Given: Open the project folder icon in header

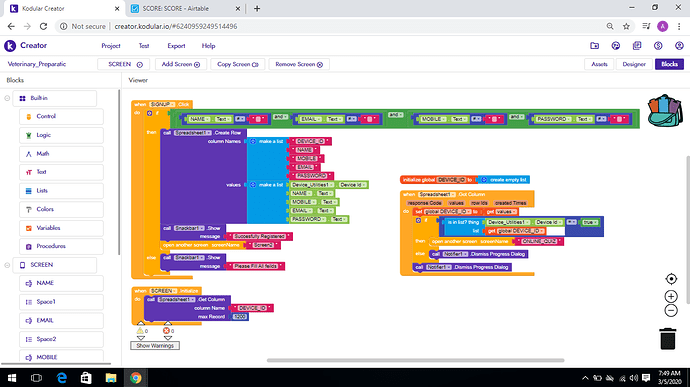Looking at the screenshot, I should pyautogui.click(x=595, y=46).
